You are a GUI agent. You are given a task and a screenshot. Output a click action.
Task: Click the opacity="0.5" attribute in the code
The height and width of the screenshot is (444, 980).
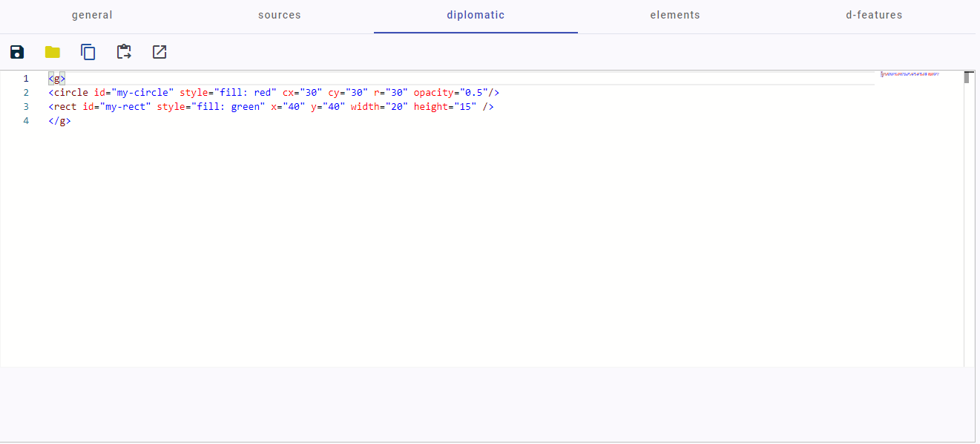450,93
